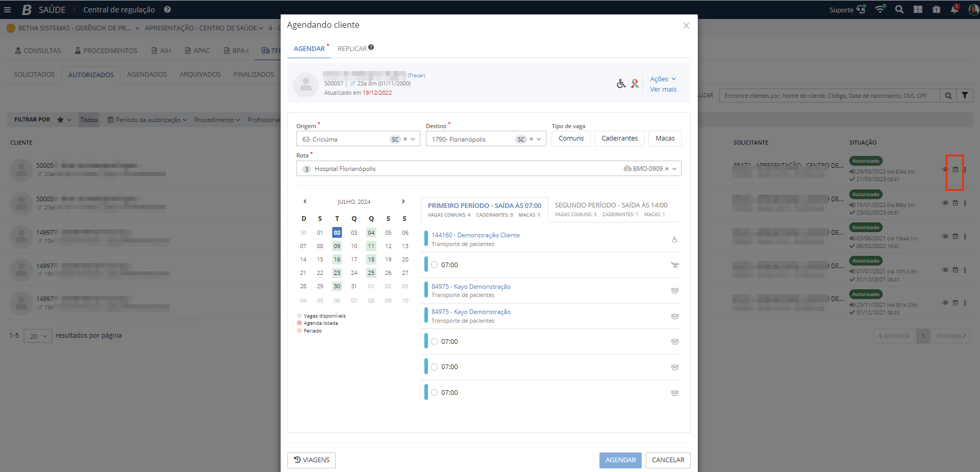The image size is (980, 472).
Task: Open schedule calendar icon for row dated 03/08/2021
Action: [955, 236]
